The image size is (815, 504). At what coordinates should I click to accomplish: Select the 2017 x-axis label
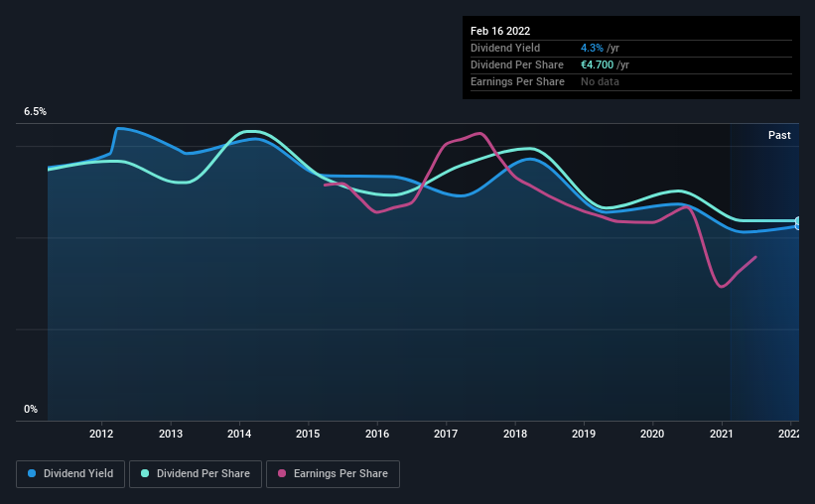click(446, 434)
